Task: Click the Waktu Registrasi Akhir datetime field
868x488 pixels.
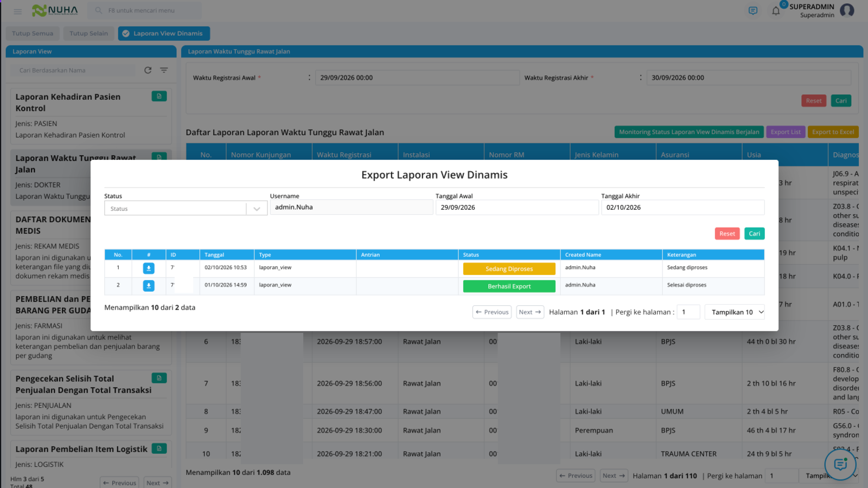Action: tap(749, 78)
